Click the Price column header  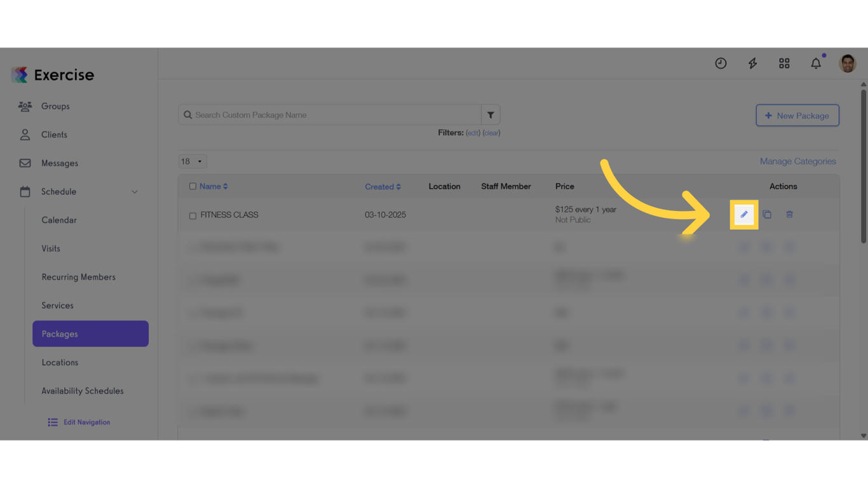click(x=565, y=187)
